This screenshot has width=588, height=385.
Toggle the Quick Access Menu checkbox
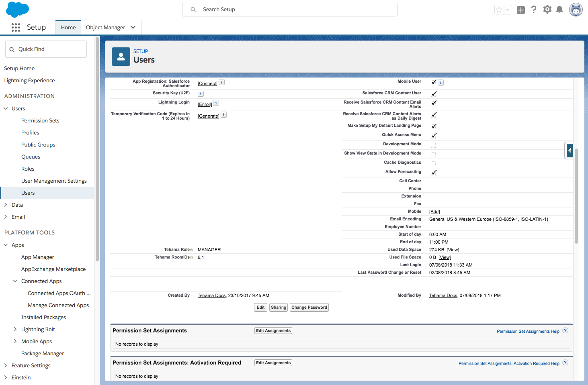click(434, 136)
